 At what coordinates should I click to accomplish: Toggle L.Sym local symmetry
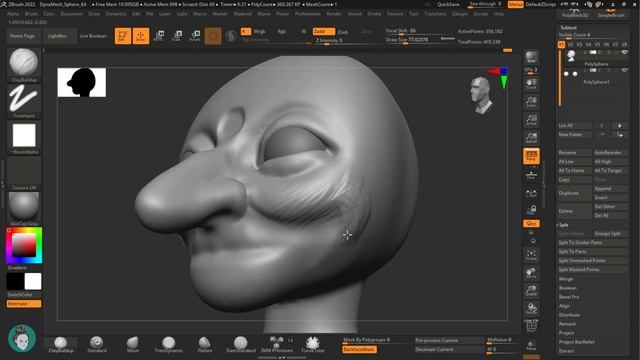click(x=531, y=193)
